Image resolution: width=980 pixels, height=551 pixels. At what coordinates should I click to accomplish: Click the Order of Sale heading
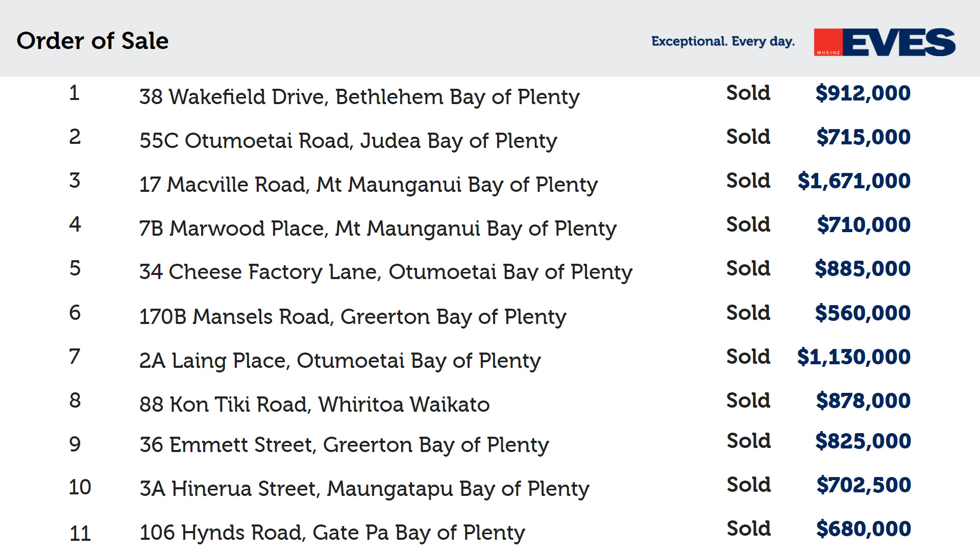(x=92, y=41)
